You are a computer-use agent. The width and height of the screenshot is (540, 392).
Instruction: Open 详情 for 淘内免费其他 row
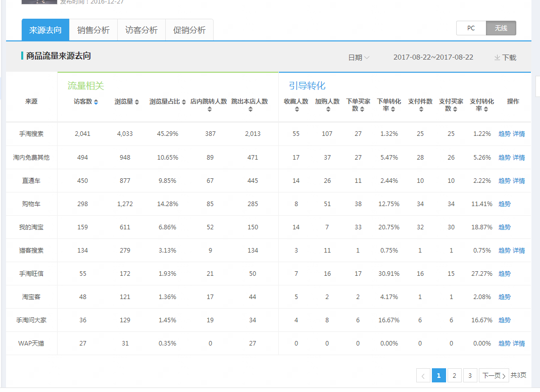519,158
